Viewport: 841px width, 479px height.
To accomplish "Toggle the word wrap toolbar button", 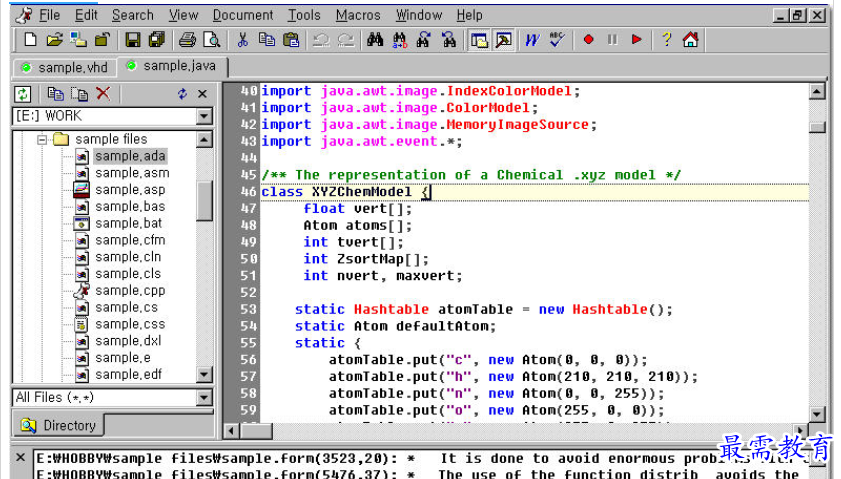I will 532,40.
